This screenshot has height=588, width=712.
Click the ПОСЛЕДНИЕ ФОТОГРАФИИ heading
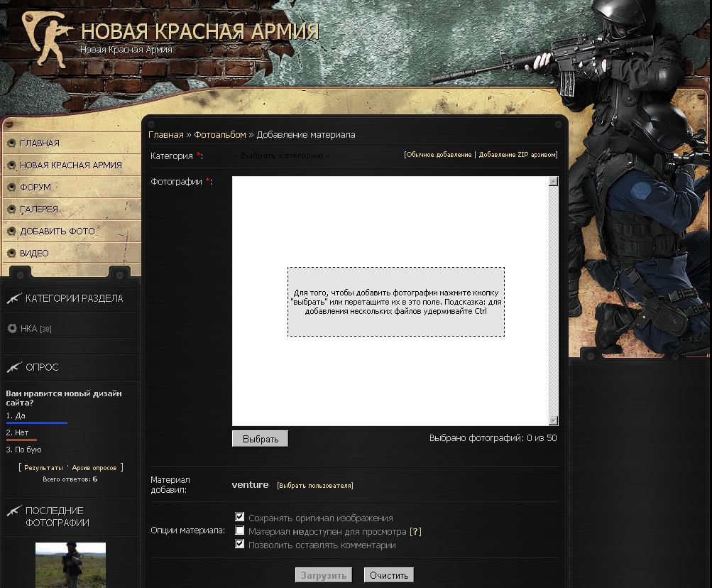[x=57, y=517]
